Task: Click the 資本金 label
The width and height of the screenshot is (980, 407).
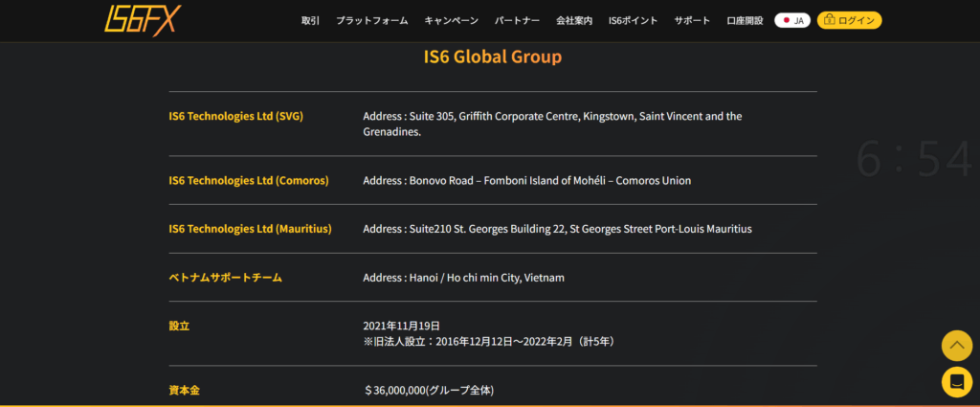Action: (185, 391)
